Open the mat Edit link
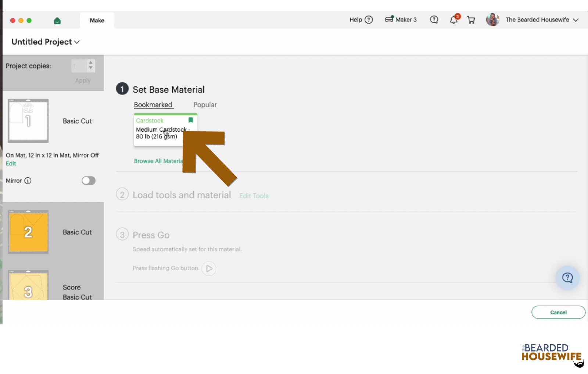This screenshot has width=588, height=374. (x=11, y=164)
